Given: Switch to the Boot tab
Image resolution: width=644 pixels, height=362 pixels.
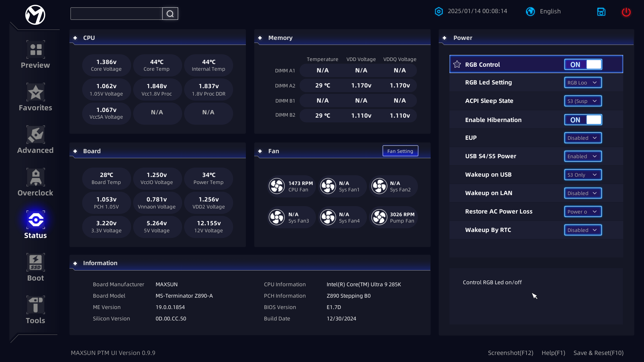Looking at the screenshot, I should 36,268.
